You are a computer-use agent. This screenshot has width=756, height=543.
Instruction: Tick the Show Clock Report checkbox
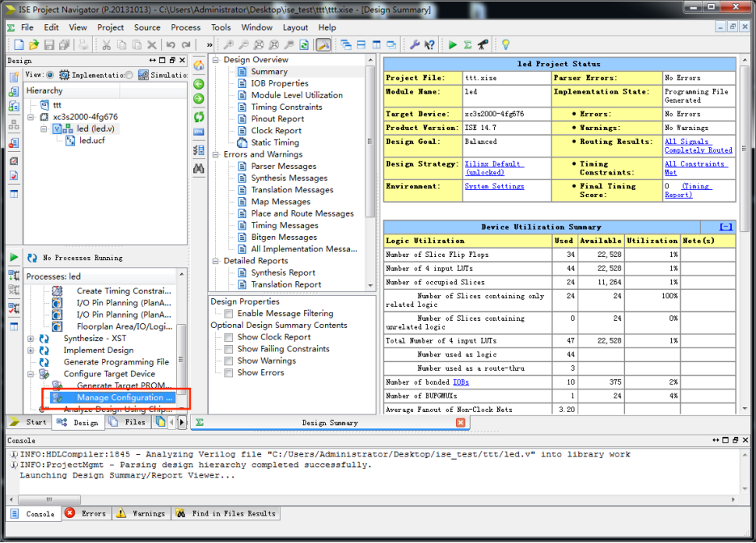[x=229, y=337]
